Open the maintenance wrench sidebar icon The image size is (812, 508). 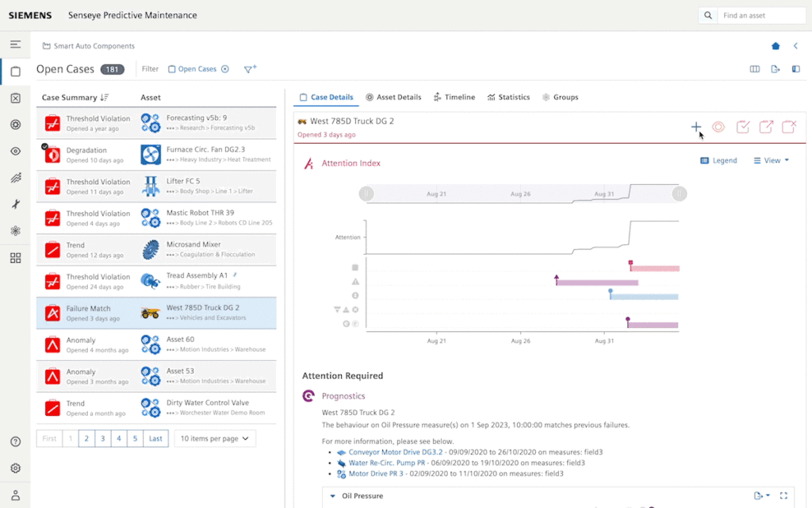click(x=16, y=204)
